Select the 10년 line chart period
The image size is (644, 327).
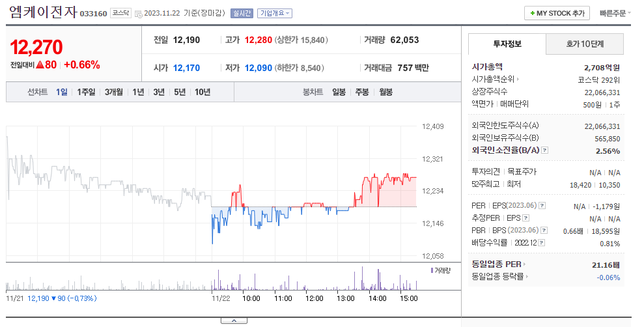pyautogui.click(x=203, y=92)
